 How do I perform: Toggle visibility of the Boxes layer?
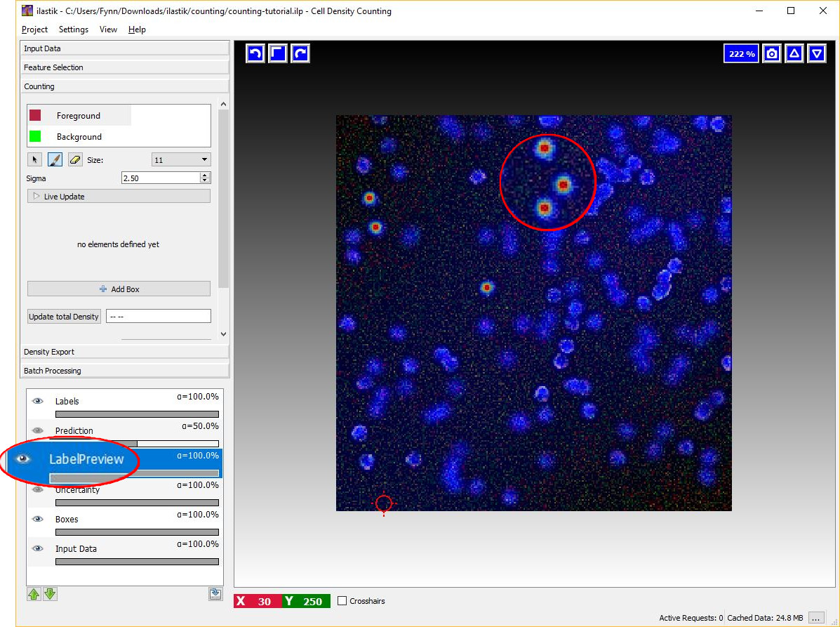(x=37, y=519)
